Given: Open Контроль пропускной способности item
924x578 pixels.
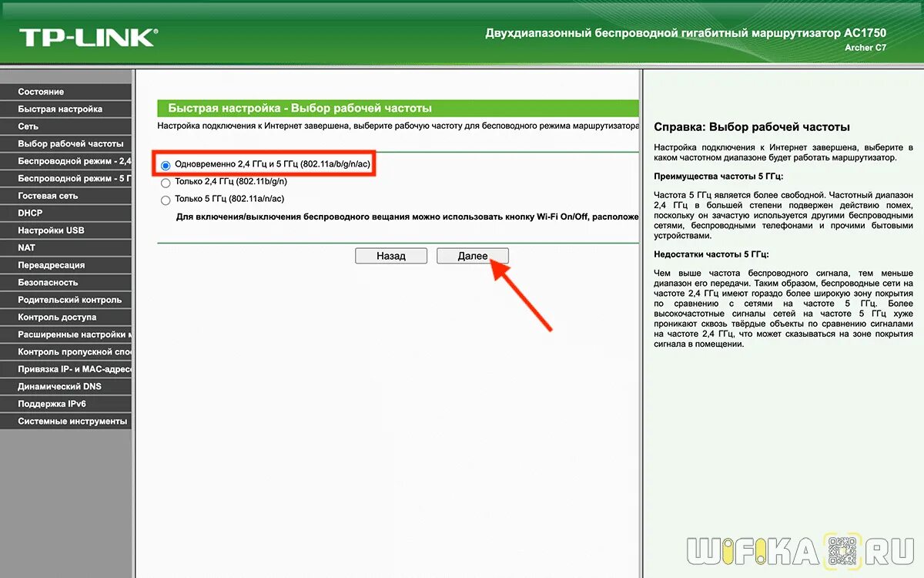Looking at the screenshot, I should pyautogui.click(x=65, y=351).
